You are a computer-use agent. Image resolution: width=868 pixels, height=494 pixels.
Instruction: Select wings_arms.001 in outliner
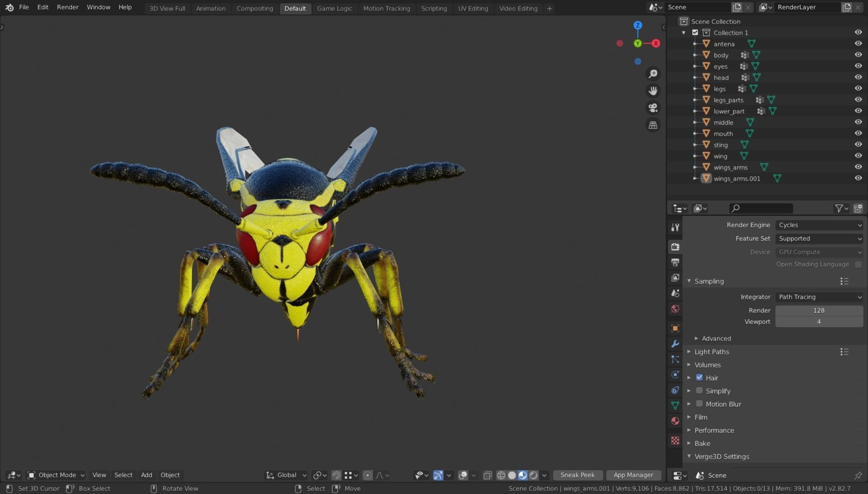[x=737, y=179]
